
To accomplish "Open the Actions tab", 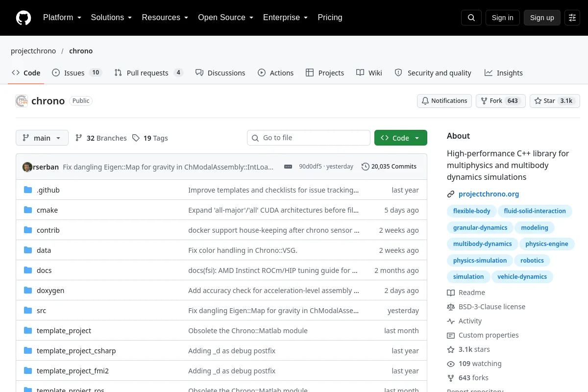I will pyautogui.click(x=275, y=73).
